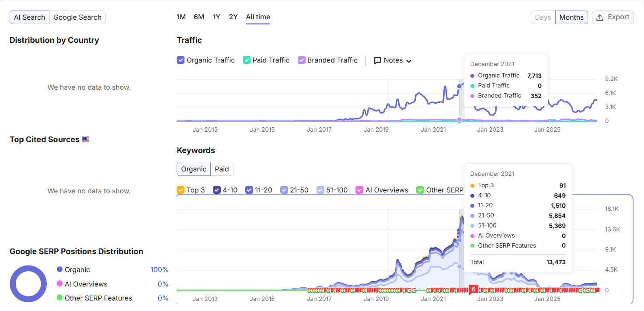Toggle the 11-20 positions checkbox
The image size is (644, 311).
tap(249, 190)
